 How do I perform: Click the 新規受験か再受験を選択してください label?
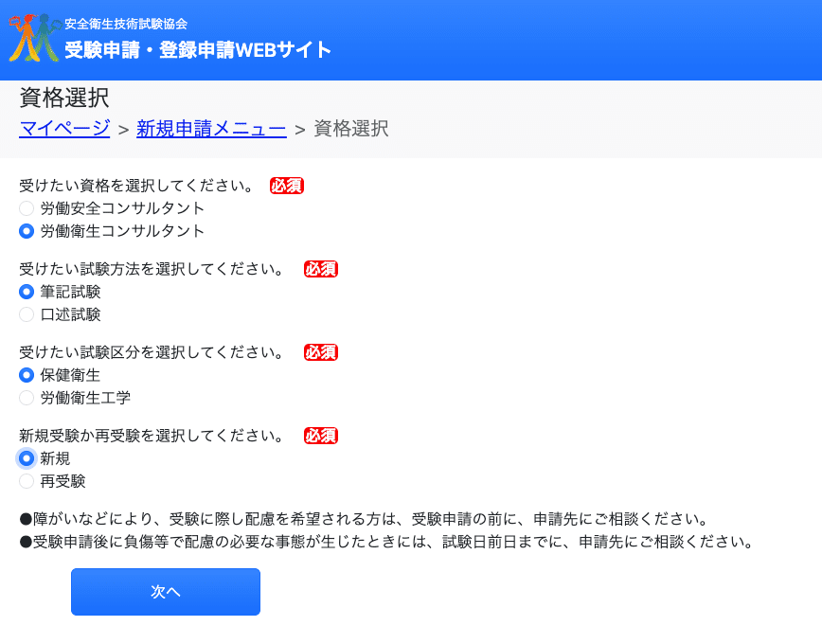click(x=152, y=436)
